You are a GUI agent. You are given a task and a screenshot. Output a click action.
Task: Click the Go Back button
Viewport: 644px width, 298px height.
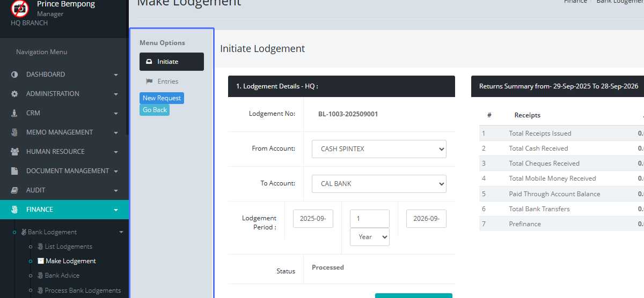pyautogui.click(x=155, y=110)
